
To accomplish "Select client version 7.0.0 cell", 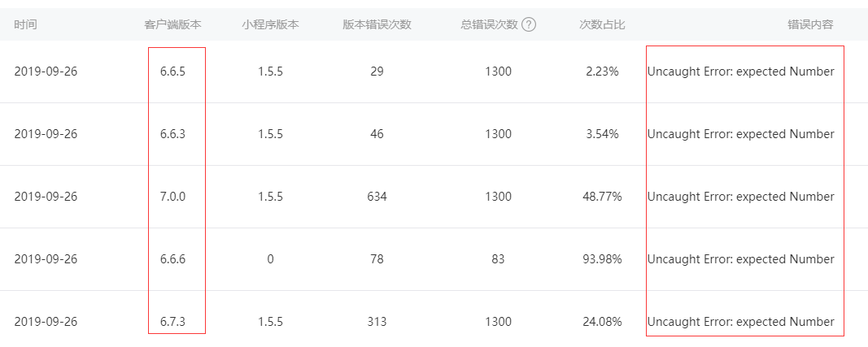I will [x=172, y=197].
